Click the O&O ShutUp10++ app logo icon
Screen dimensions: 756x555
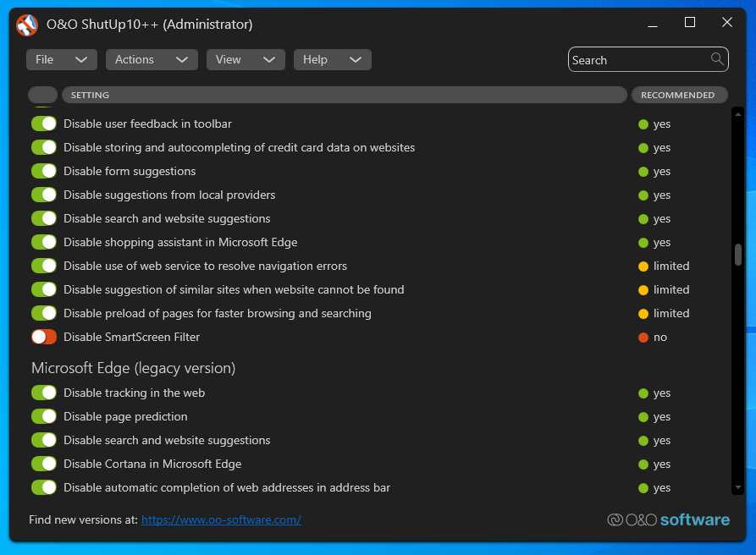tap(27, 25)
